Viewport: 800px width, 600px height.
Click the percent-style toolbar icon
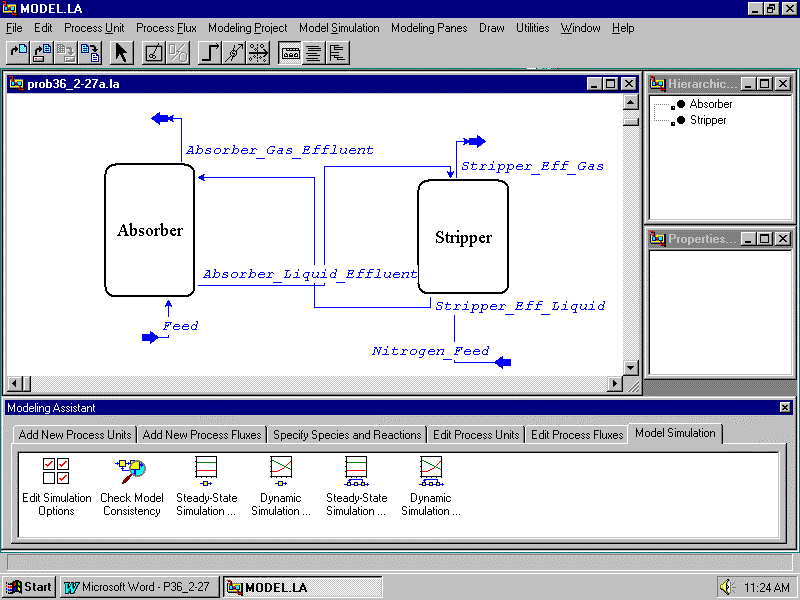pos(177,53)
